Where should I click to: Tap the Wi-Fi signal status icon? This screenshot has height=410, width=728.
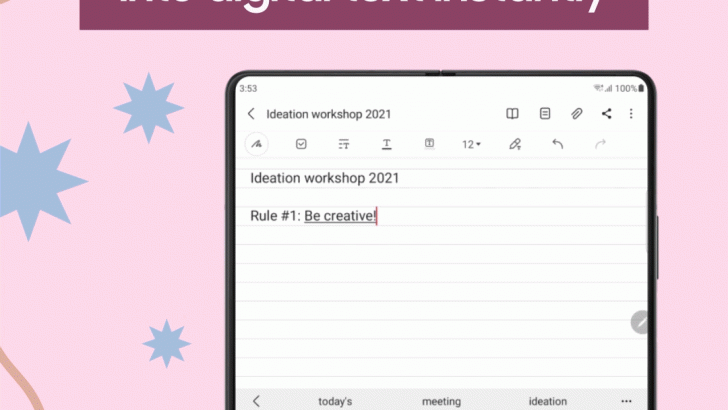point(598,88)
